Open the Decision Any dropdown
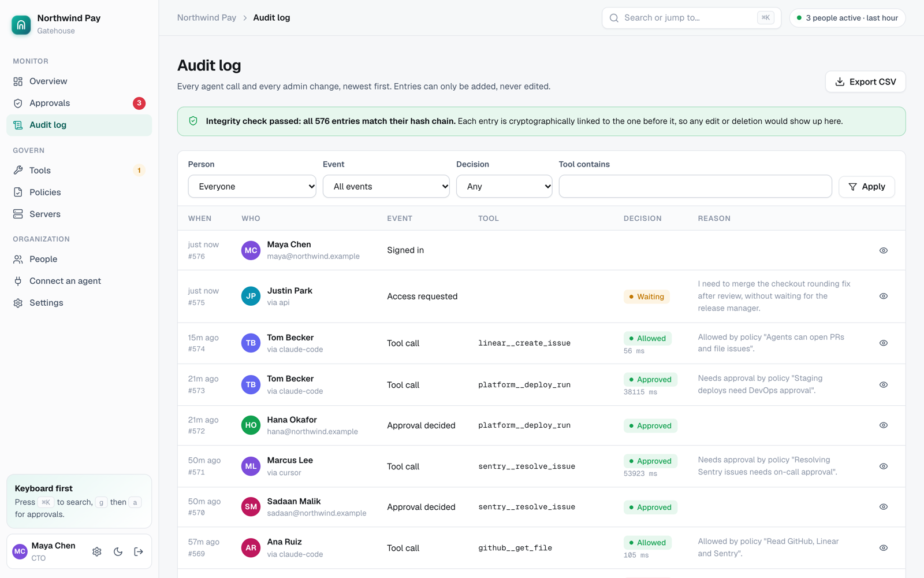Viewport: 924px width, 578px height. [504, 187]
